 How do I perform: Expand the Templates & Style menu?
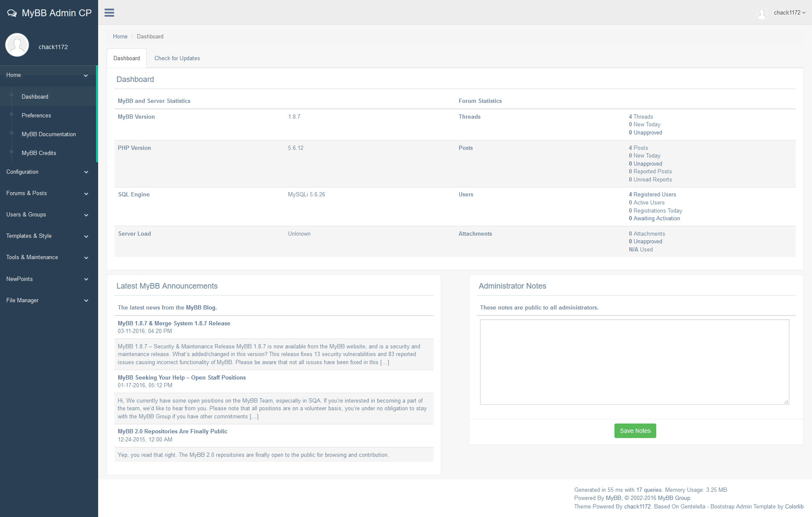(48, 236)
